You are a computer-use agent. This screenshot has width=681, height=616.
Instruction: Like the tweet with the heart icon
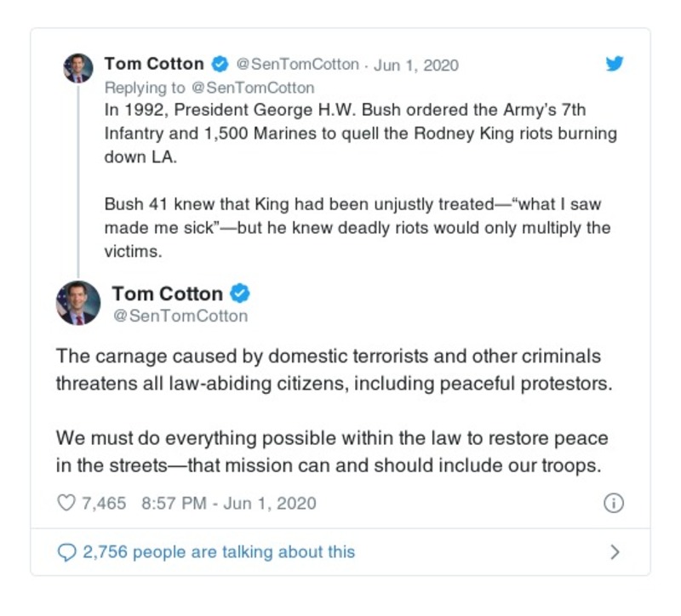pos(66,503)
